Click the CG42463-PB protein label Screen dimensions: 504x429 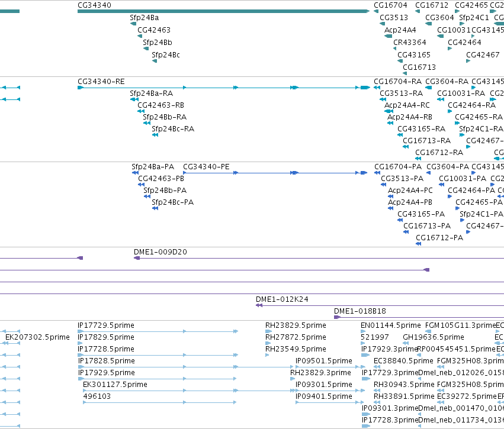click(160, 179)
